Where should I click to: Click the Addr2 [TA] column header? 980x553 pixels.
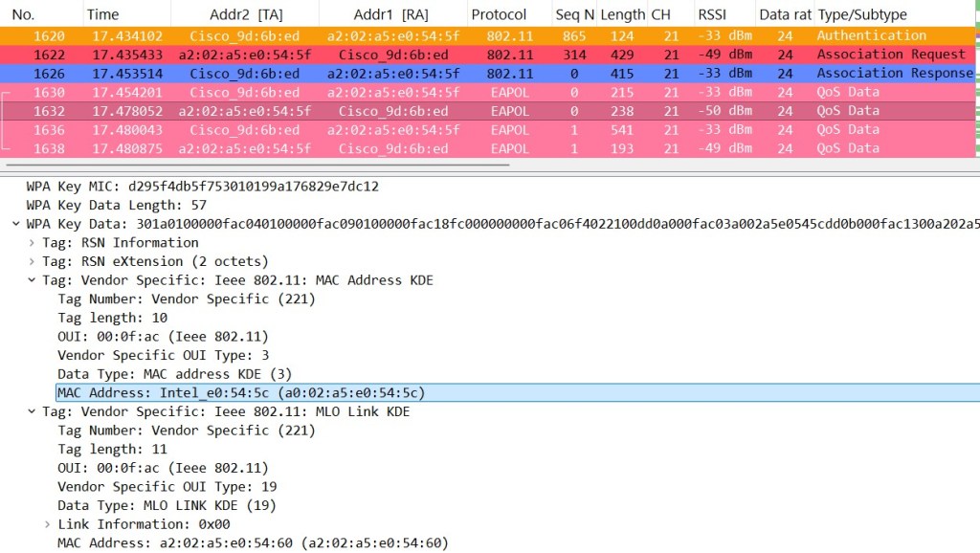(x=244, y=14)
